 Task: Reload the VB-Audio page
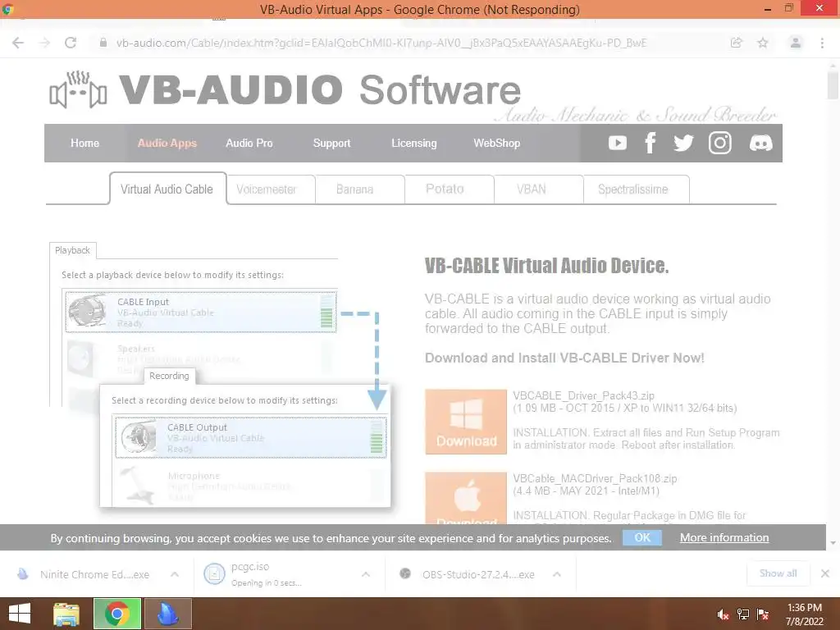(71, 43)
